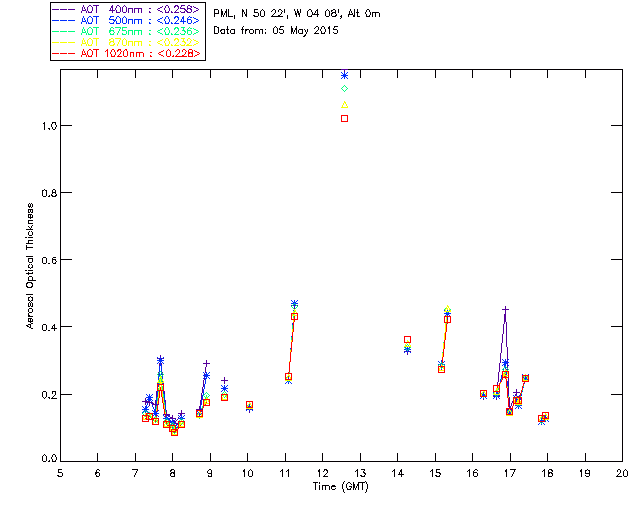Click the 'Time (GMT)' axis label
The height and width of the screenshot is (512, 640).
tap(340, 485)
